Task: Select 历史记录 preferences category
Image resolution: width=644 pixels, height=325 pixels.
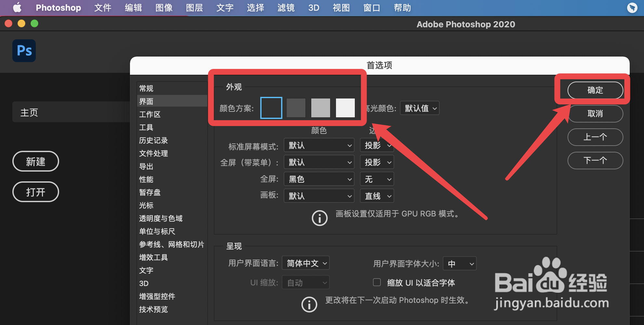Action: [x=172, y=140]
